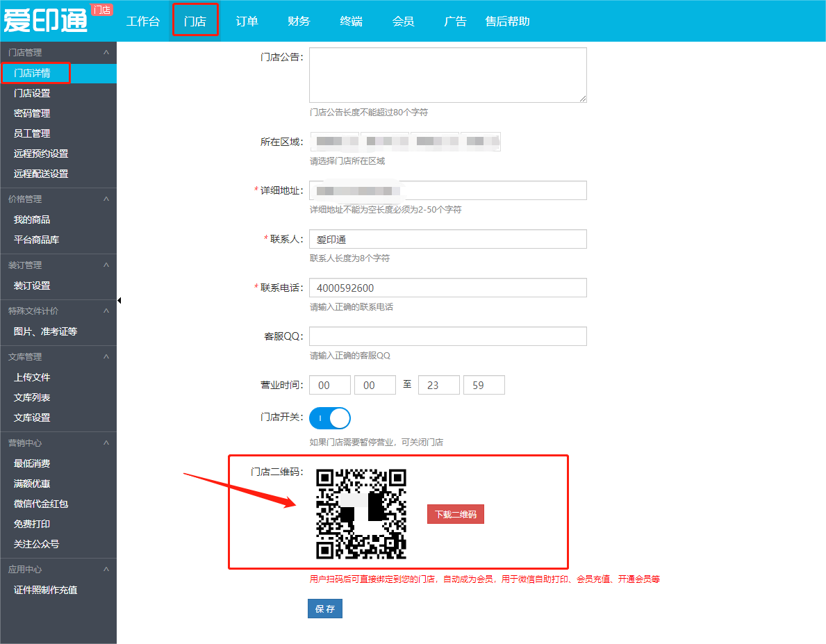The image size is (826, 644).
Task: Open the 工作台 tab
Action: point(142,21)
